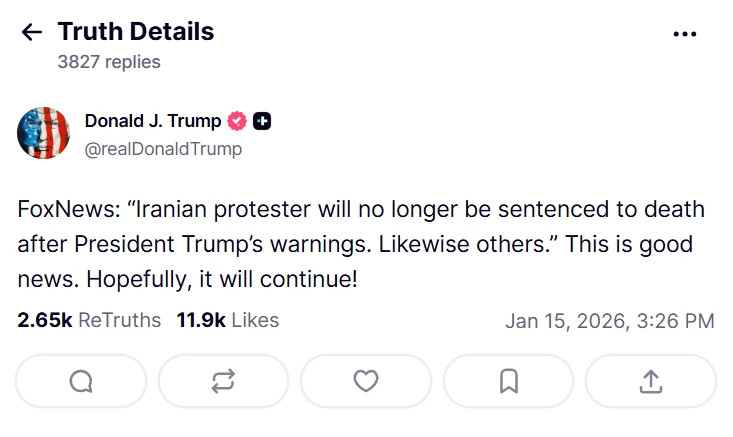Open the three-dot more options menu
The width and height of the screenshot is (733, 437).
(x=684, y=33)
